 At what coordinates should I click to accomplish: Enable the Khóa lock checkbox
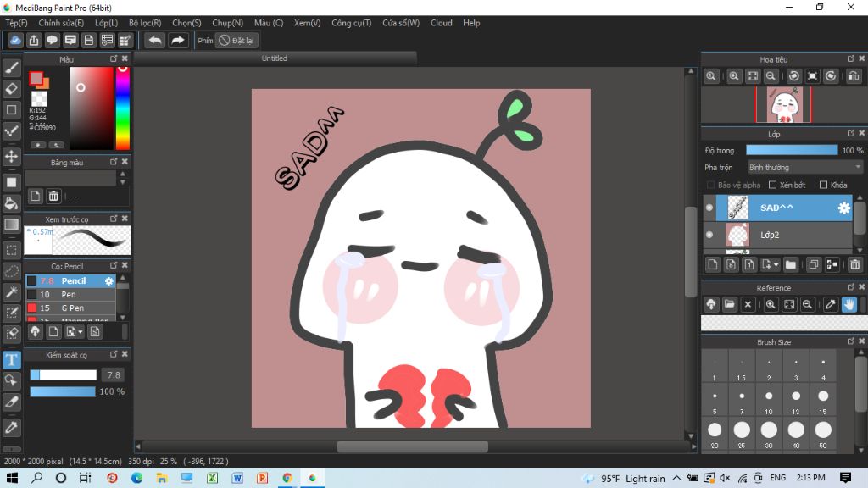point(823,185)
